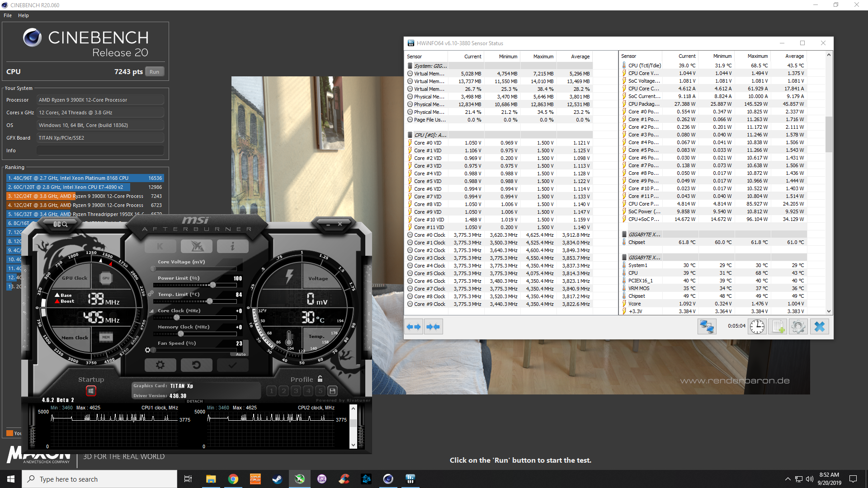Open the File menu in Cinebench
868x488 pixels.
click(8, 15)
